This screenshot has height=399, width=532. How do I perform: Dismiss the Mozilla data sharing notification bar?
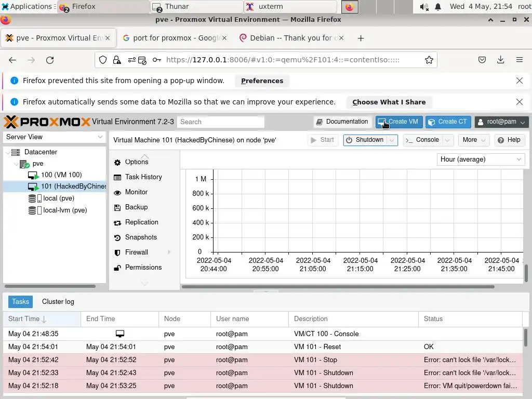tap(519, 102)
